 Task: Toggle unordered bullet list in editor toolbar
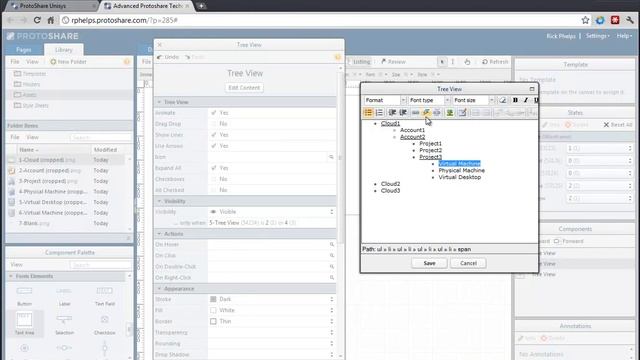pos(368,112)
